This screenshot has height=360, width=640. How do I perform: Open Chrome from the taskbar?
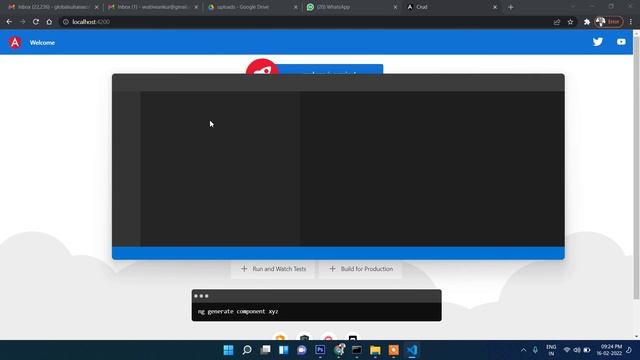339,350
